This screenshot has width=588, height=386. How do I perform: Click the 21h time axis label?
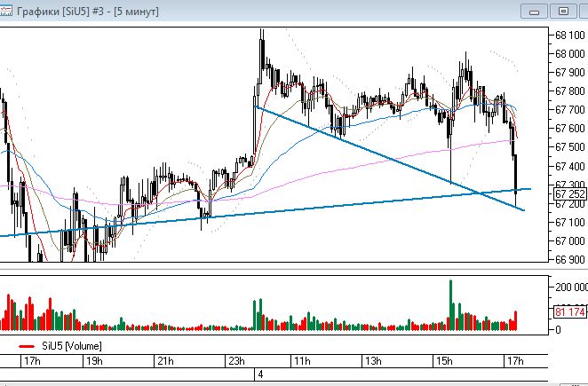click(165, 361)
